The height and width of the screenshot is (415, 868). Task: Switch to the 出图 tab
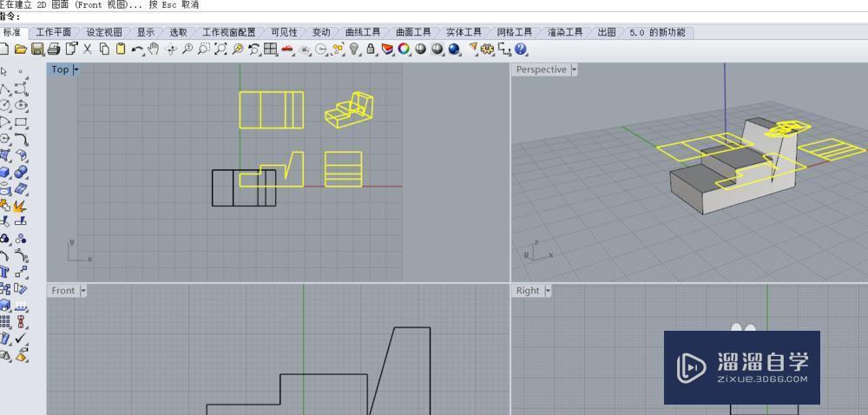(607, 33)
